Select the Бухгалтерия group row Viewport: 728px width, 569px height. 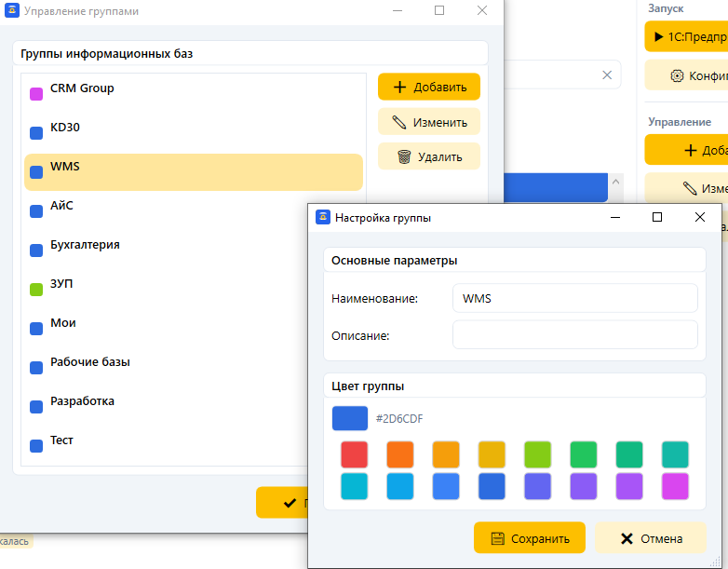pos(166,251)
